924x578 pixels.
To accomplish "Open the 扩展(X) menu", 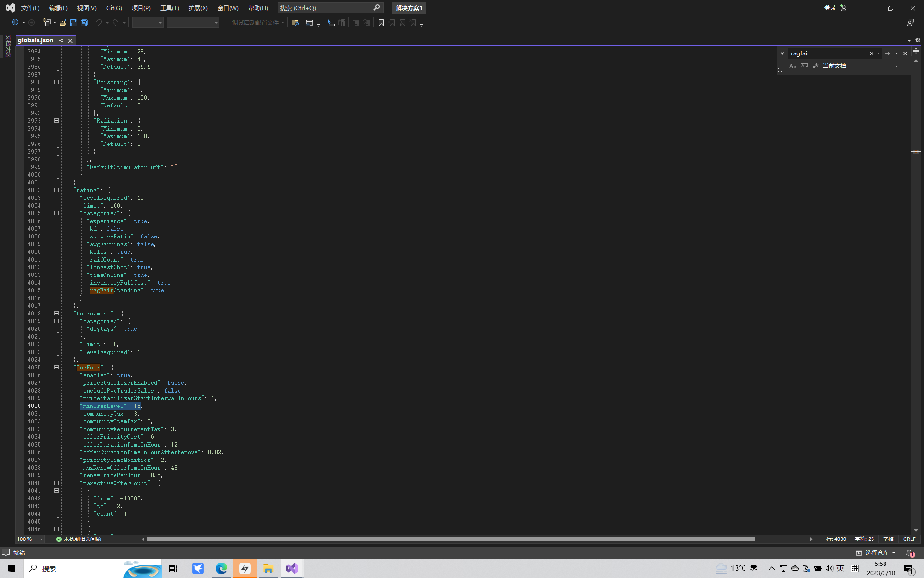I will click(x=198, y=8).
